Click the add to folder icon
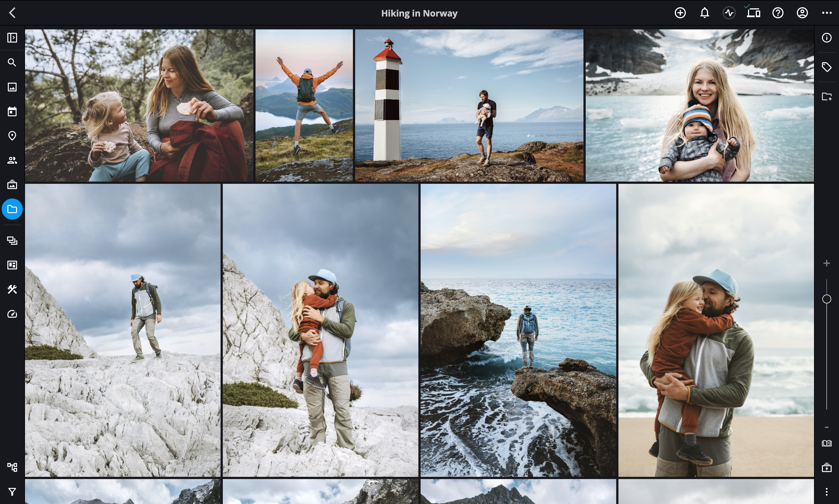The height and width of the screenshot is (504, 839). click(x=827, y=96)
